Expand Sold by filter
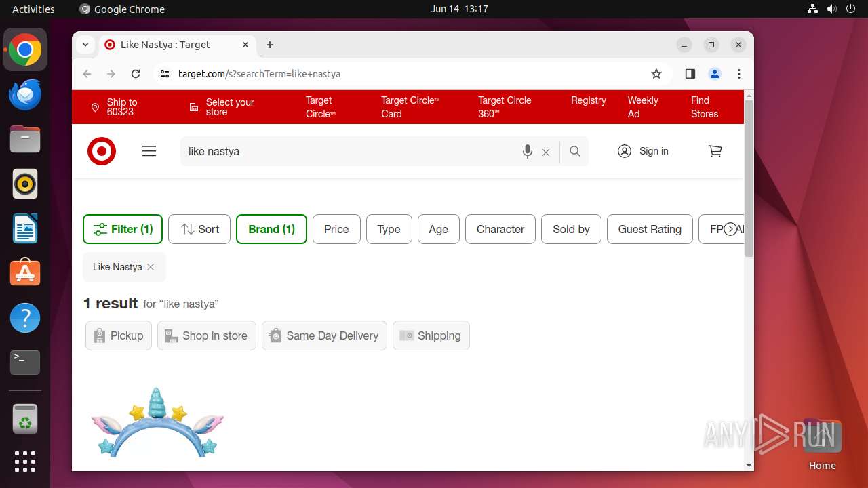Viewport: 868px width, 488px height. 571,229
